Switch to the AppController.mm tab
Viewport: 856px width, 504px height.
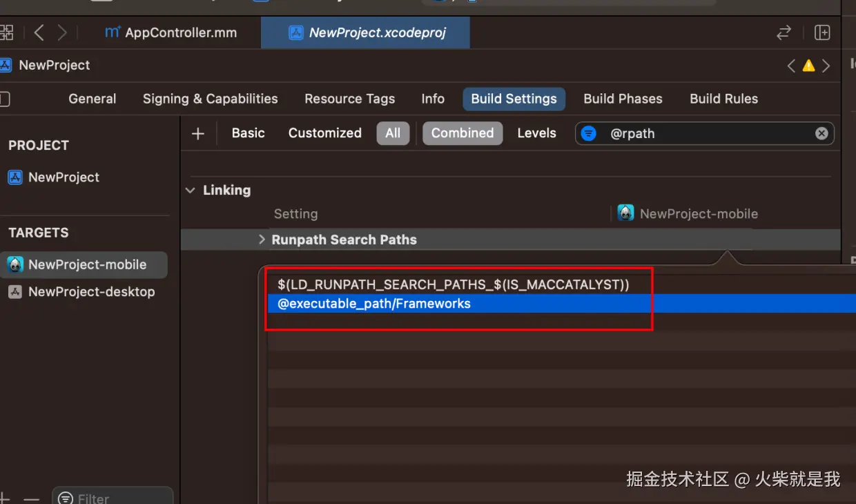pos(171,32)
